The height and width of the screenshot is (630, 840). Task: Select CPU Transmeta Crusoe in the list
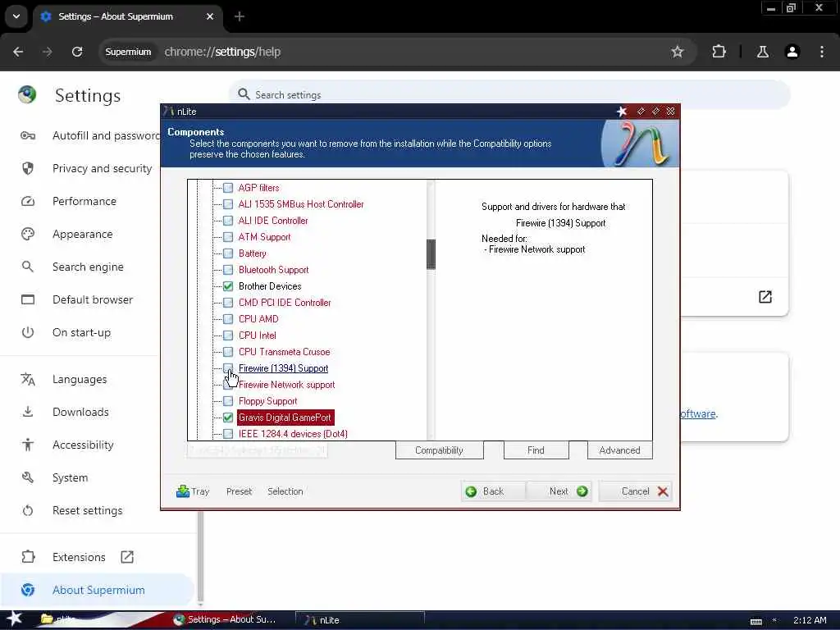pos(284,352)
